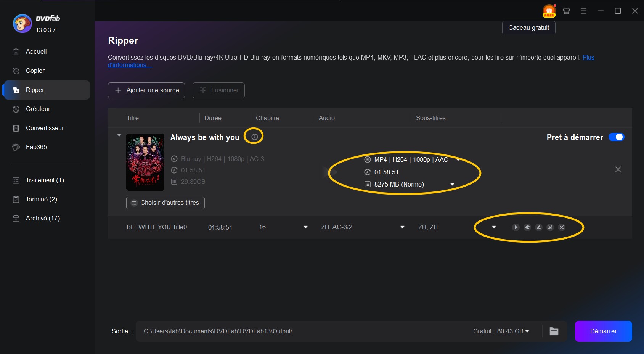Open the Accueil home section
Viewport: 644px width, 354px height.
coord(47,52)
